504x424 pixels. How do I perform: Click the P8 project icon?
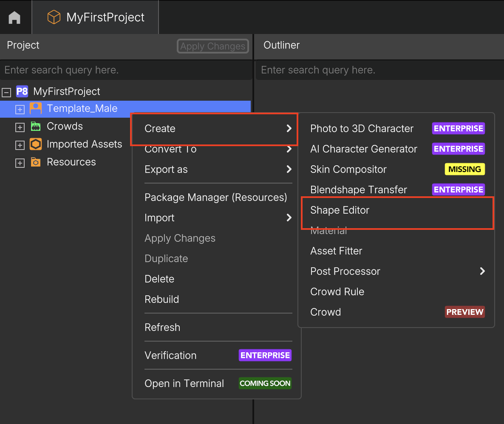(x=22, y=91)
